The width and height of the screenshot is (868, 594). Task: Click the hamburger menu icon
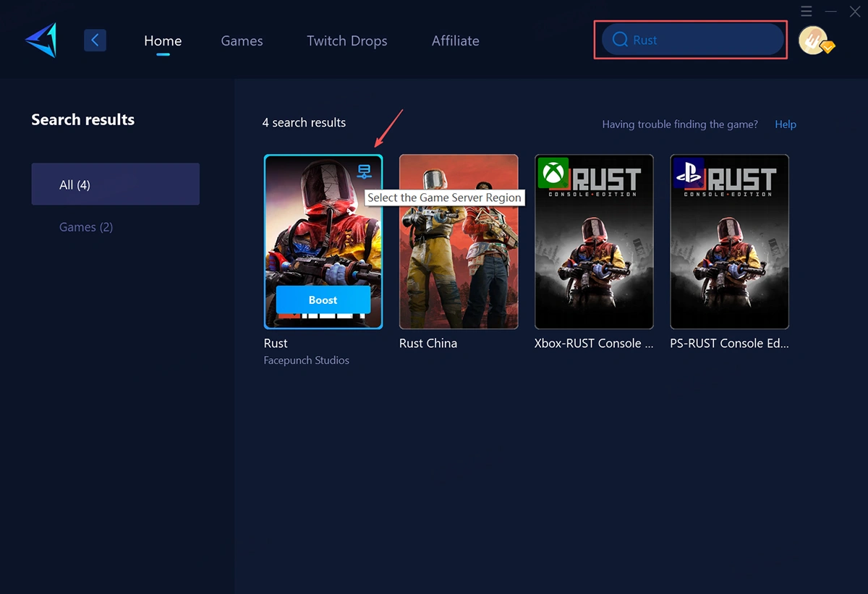(806, 11)
